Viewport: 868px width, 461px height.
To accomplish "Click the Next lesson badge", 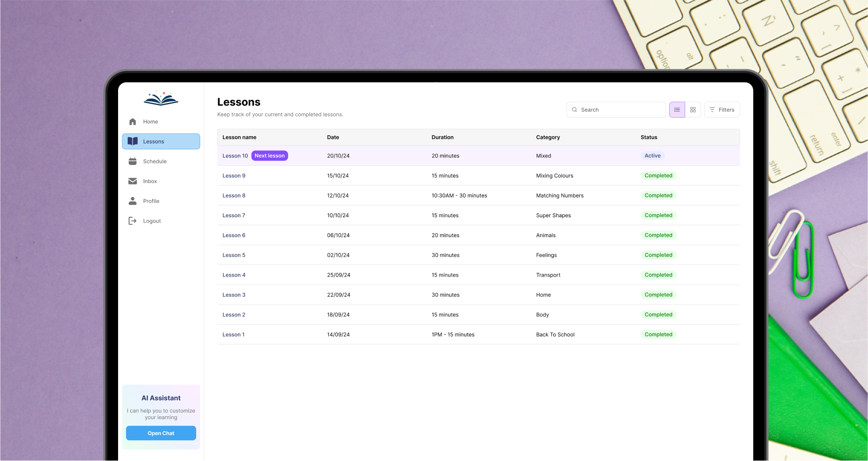I will [x=270, y=156].
